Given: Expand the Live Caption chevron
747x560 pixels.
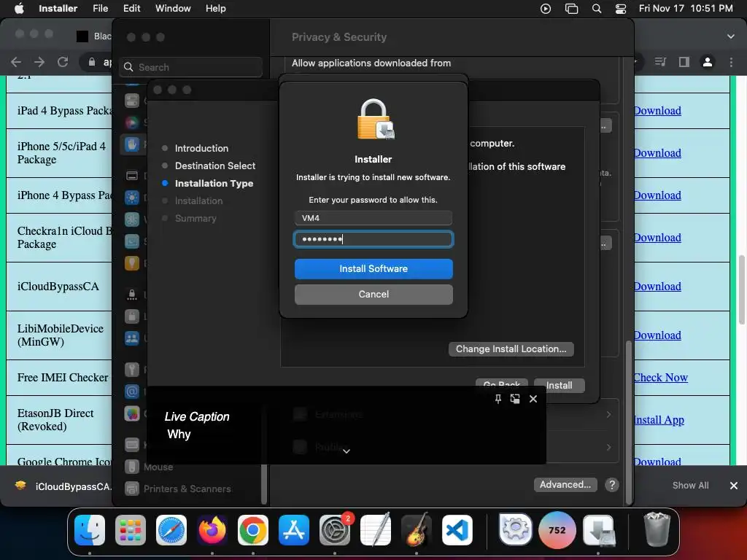Looking at the screenshot, I should point(347,451).
